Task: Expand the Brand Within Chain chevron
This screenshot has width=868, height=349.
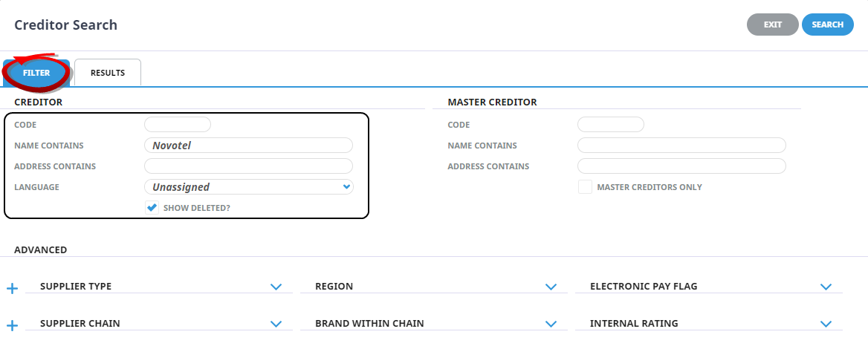Action: (x=551, y=324)
